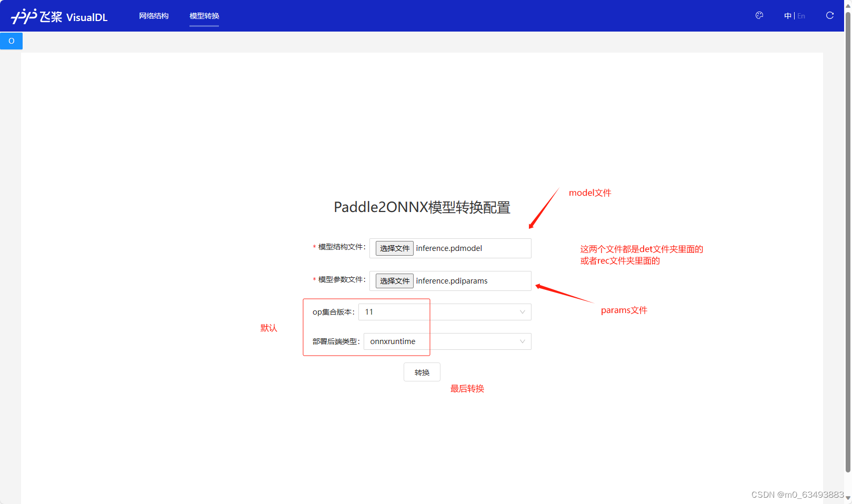Screen dimensions: 852x504
Task: Open the op集合版本 dropdown showing 11
Action: pos(445,312)
